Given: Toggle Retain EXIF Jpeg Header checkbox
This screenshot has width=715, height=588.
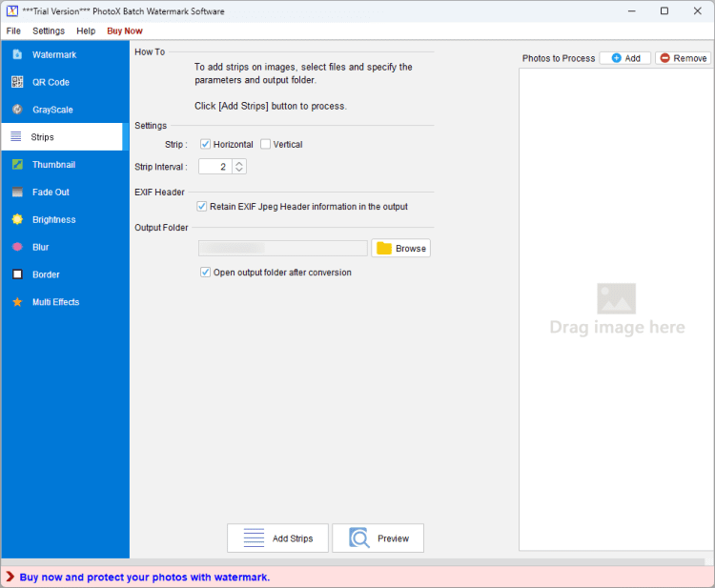Looking at the screenshot, I should tap(201, 207).
